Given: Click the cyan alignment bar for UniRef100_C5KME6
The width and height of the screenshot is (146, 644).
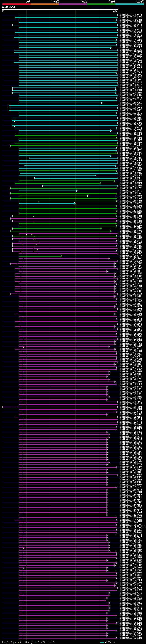Looking at the screenshot, I should 76,178.
